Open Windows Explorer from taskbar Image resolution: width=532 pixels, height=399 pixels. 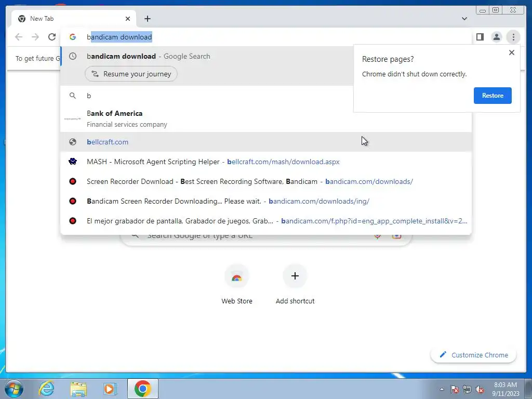pos(78,389)
